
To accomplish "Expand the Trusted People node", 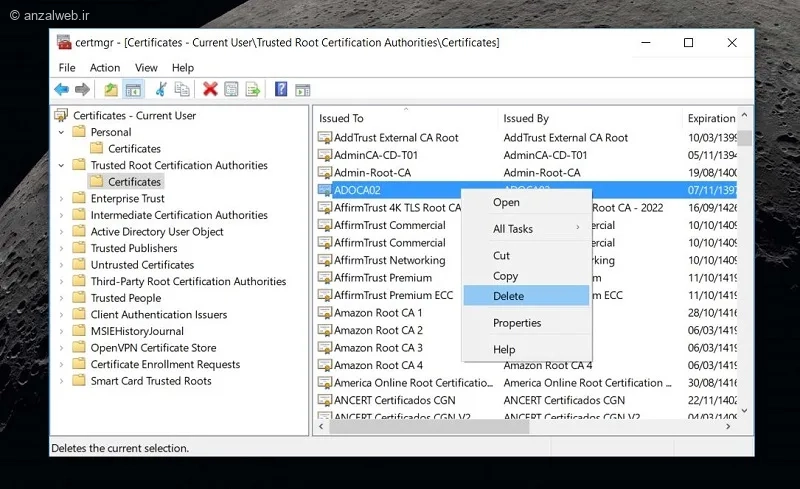I will point(61,298).
